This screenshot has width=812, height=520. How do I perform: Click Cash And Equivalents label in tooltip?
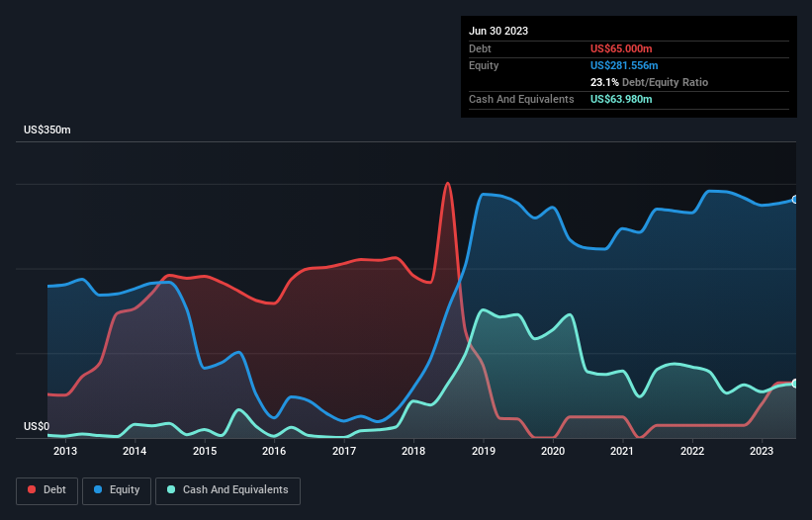pyautogui.click(x=521, y=99)
